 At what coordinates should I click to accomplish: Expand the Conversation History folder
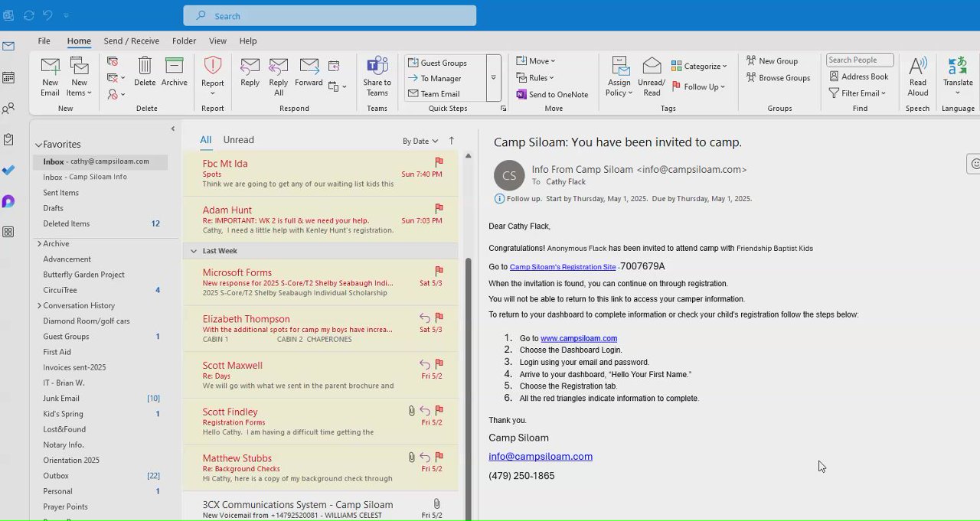39,305
